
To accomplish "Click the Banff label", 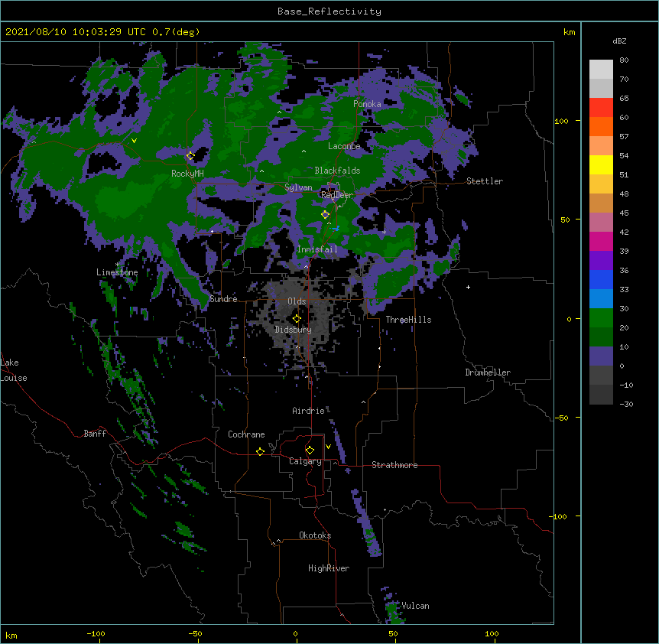I will tap(95, 434).
